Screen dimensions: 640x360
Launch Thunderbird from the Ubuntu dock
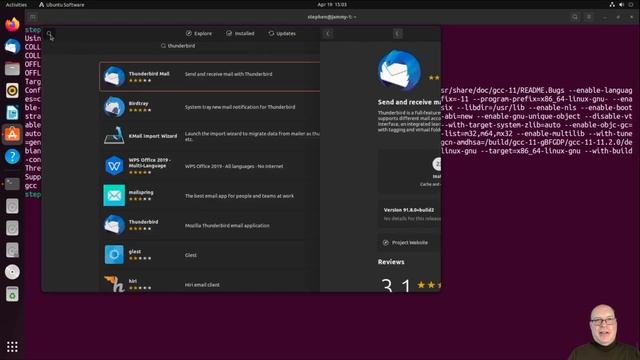(x=12, y=47)
